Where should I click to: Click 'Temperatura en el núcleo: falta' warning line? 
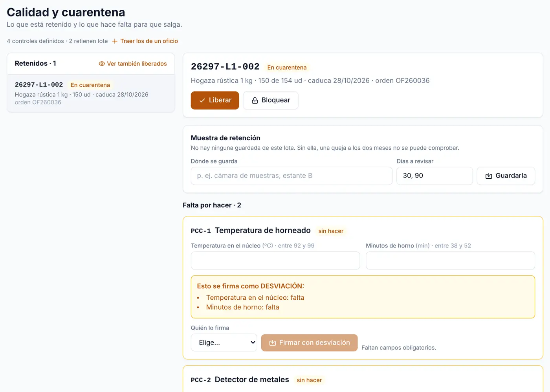point(255,298)
